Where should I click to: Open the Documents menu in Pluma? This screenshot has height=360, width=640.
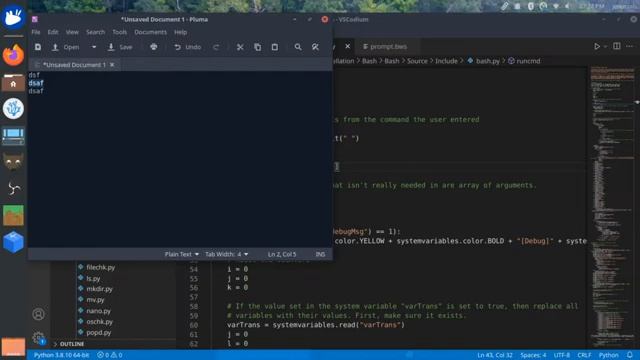click(151, 32)
